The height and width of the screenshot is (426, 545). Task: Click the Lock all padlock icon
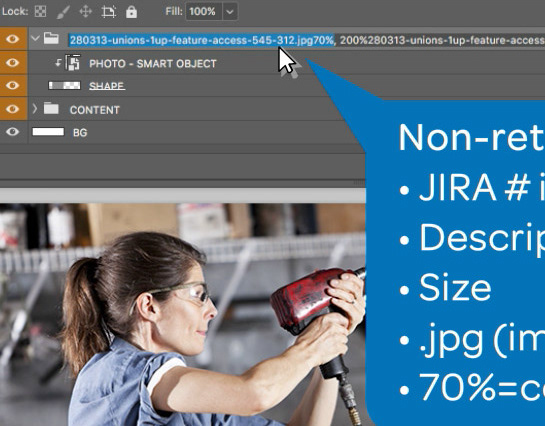[131, 12]
